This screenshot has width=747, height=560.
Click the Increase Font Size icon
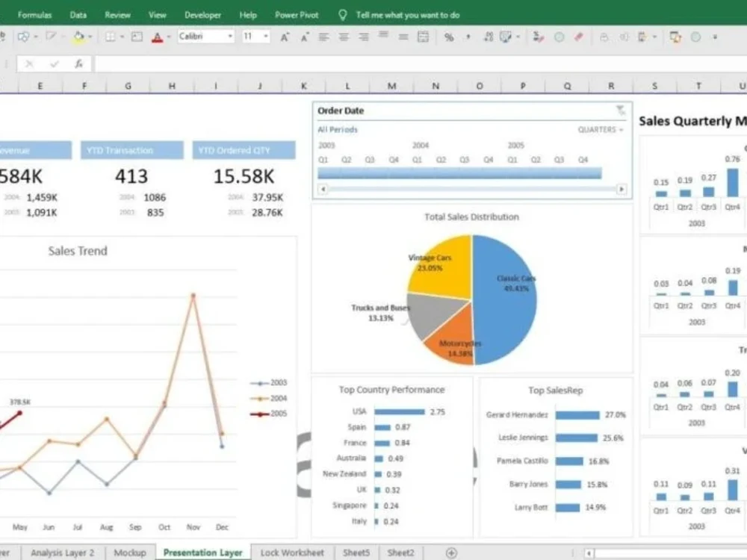(285, 37)
